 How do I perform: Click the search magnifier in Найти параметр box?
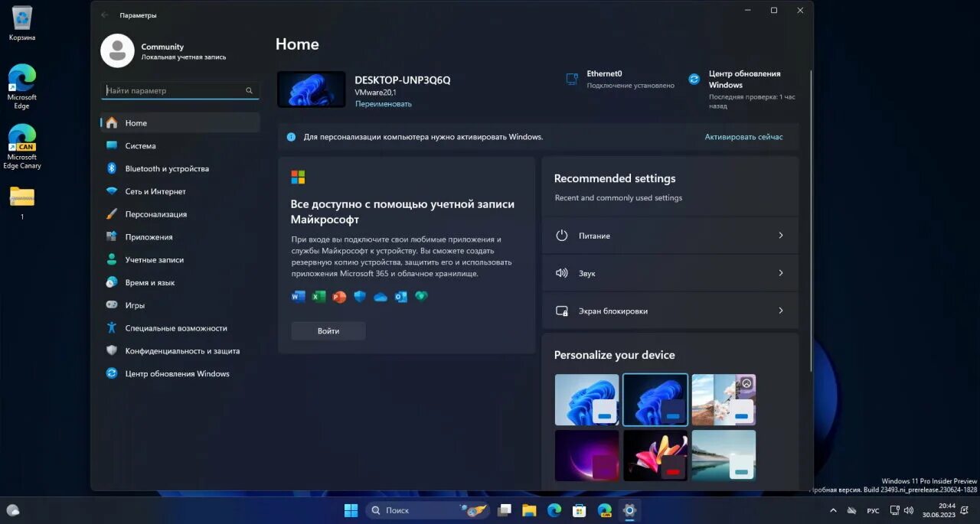point(249,90)
